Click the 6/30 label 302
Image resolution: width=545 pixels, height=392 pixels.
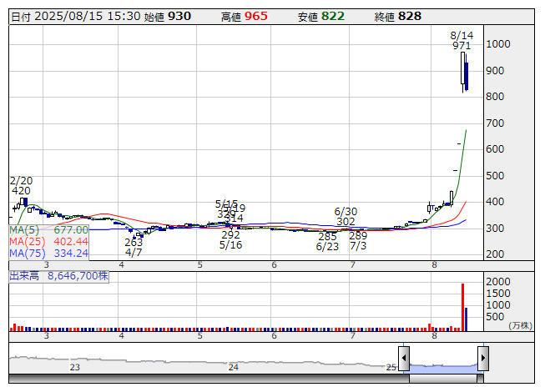[346, 222]
